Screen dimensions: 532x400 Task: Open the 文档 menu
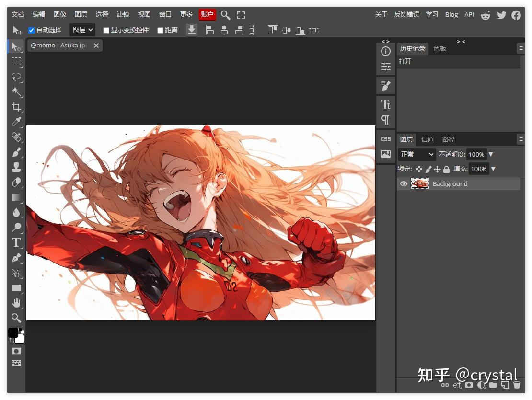click(x=18, y=14)
